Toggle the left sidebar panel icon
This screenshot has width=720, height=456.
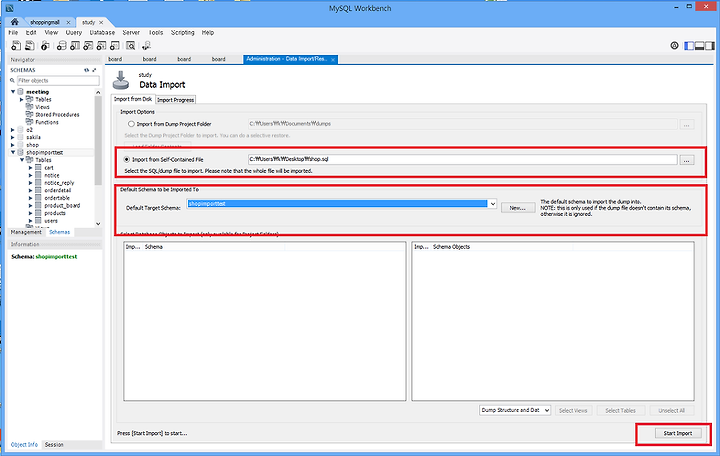tap(689, 45)
